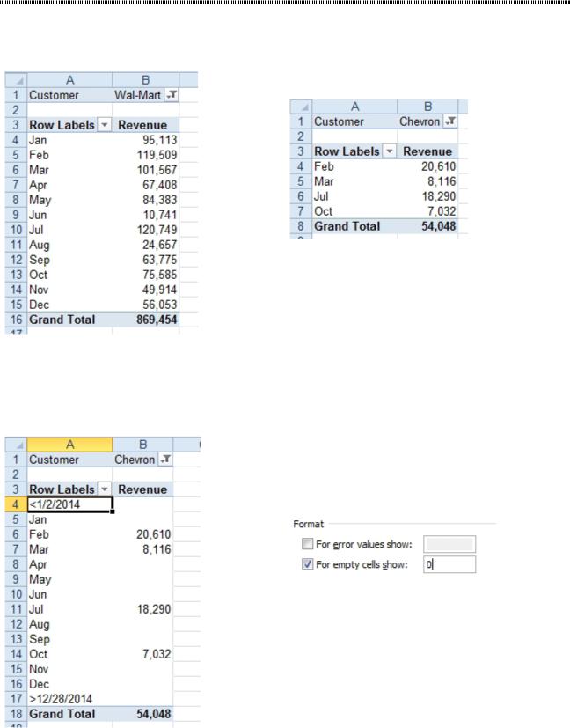Expand Row Labels dropdown above the <1/2/2014 cell
Viewport: 570px width, 728px height.
tap(105, 489)
